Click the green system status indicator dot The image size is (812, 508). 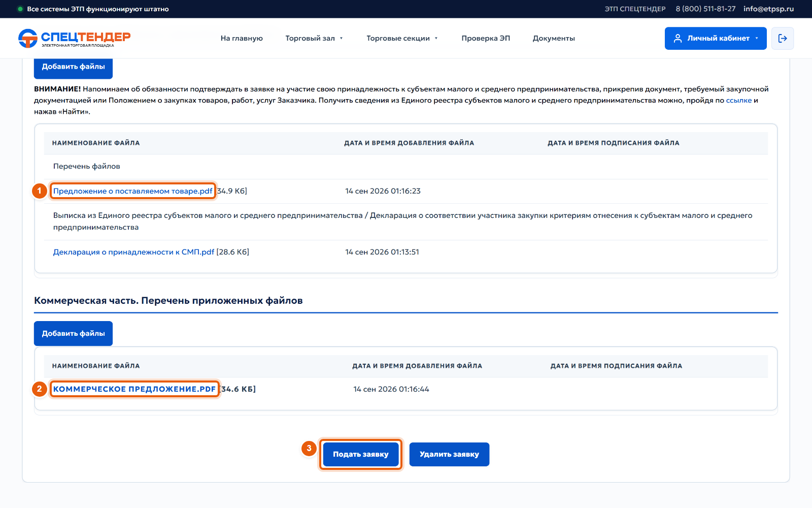click(20, 9)
